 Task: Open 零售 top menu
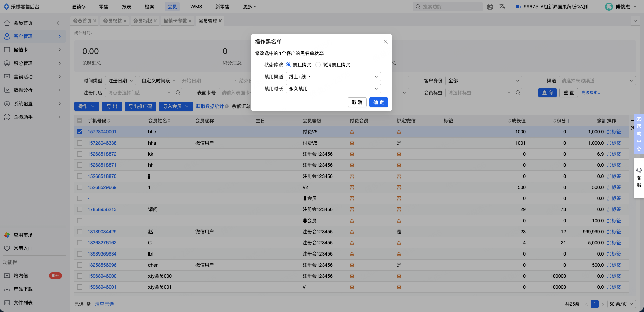(104, 7)
